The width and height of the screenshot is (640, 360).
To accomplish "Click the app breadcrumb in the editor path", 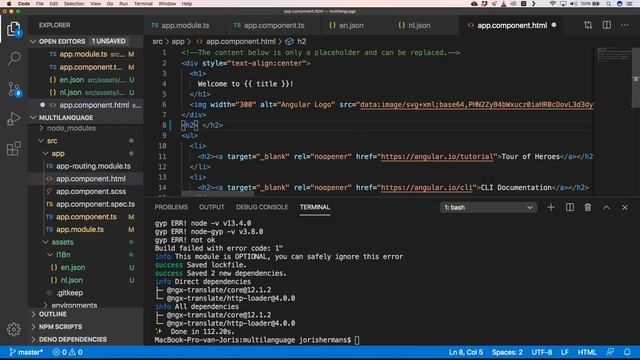I will pyautogui.click(x=178, y=41).
